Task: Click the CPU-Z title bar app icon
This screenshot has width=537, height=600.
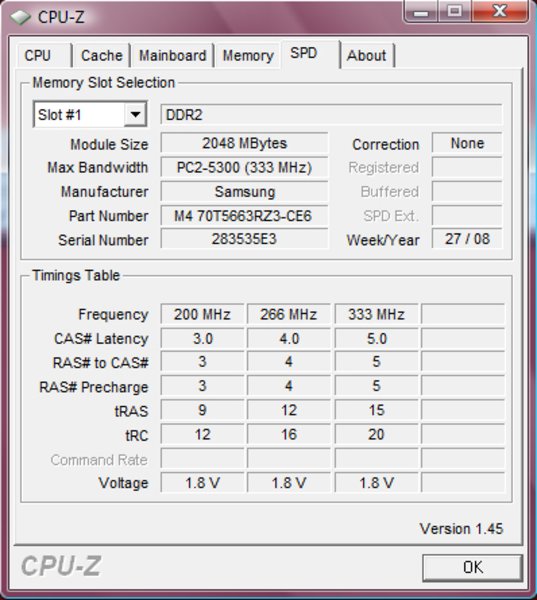Action: [20, 17]
